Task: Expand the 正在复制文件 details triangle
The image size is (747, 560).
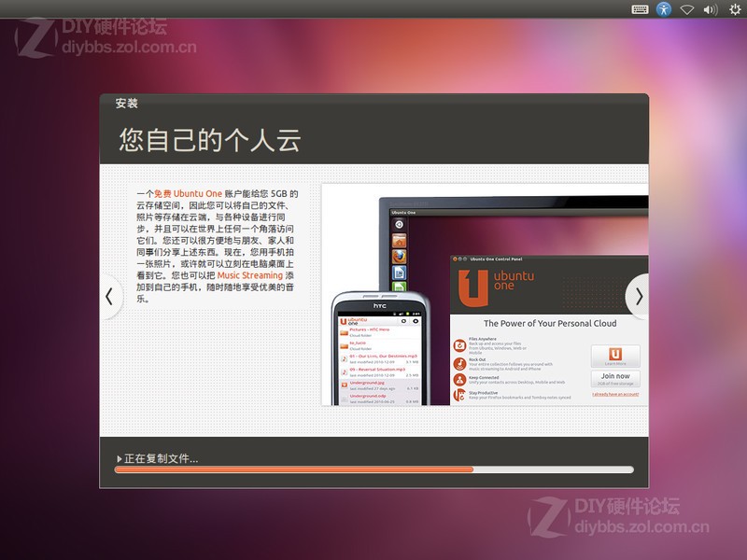Action: pos(120,459)
